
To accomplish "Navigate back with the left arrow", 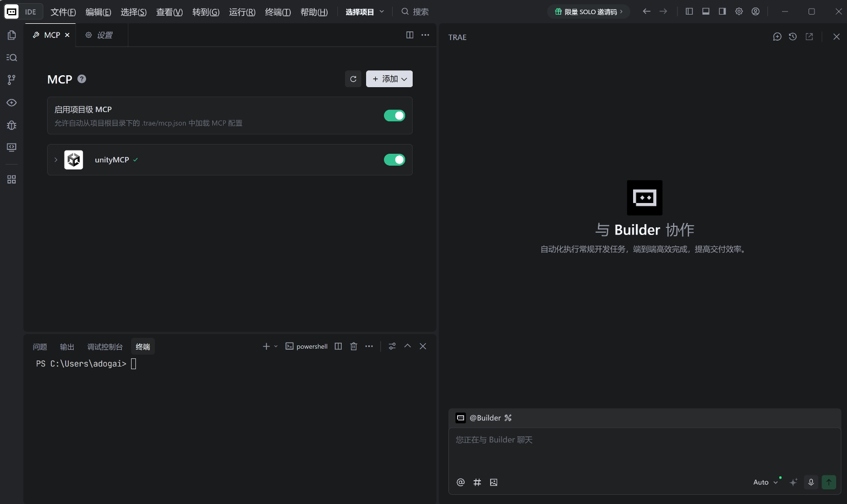I will (647, 11).
